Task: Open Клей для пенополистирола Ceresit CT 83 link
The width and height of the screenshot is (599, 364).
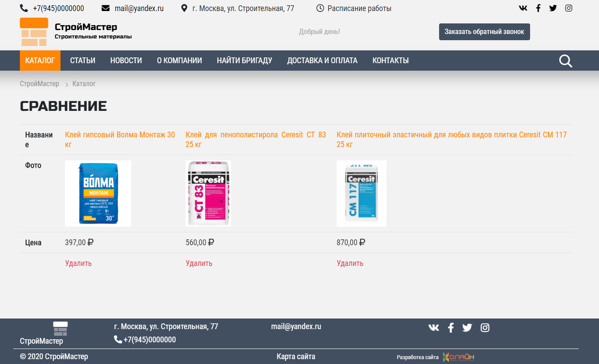Action: point(255,139)
